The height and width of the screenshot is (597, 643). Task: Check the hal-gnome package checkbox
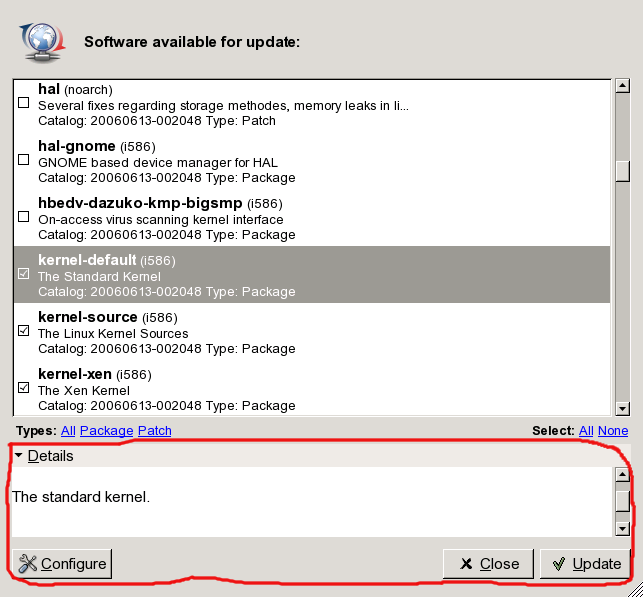coord(24,160)
